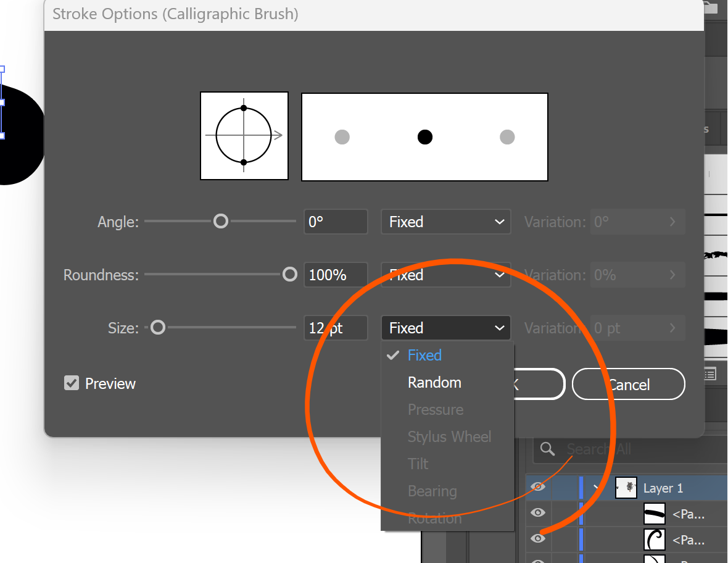
Task: Confirm the dialog with the OK button
Action: (536, 385)
